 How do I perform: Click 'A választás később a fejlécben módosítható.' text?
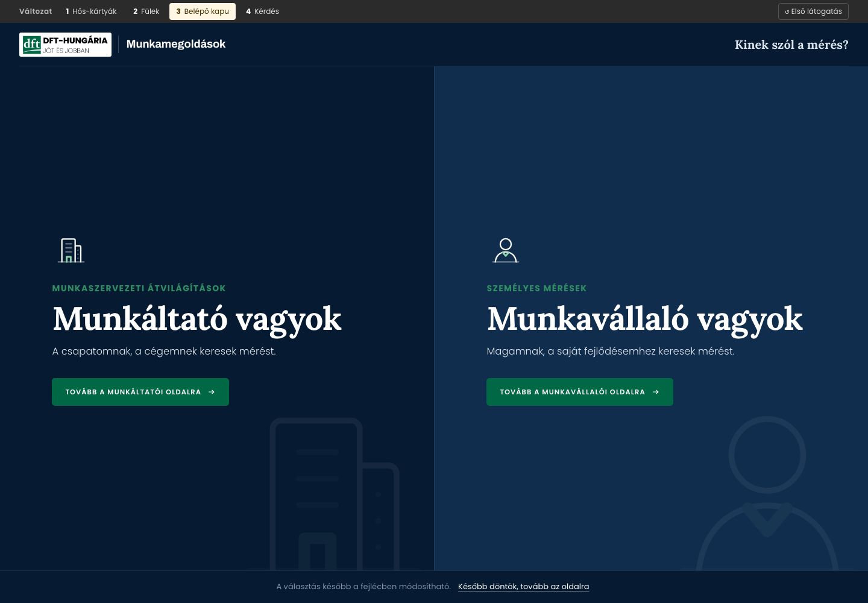pos(363,587)
